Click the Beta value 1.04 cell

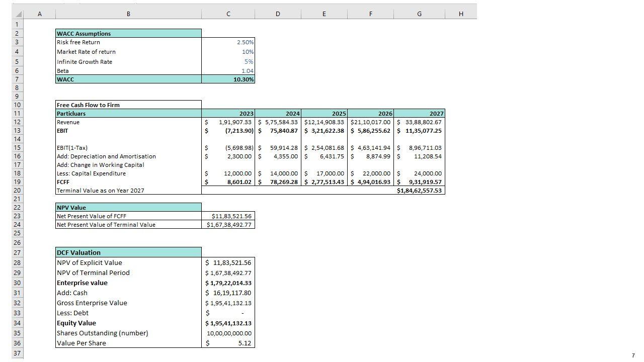pyautogui.click(x=228, y=71)
